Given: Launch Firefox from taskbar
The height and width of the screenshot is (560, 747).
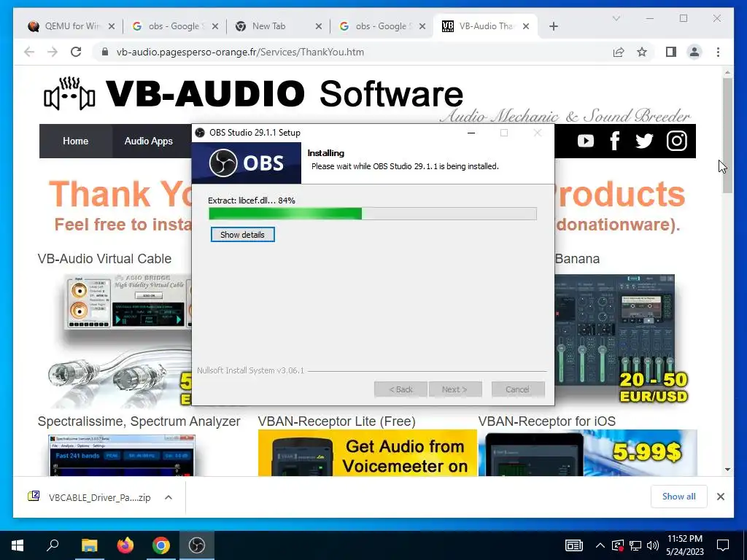Looking at the screenshot, I should tap(125, 545).
